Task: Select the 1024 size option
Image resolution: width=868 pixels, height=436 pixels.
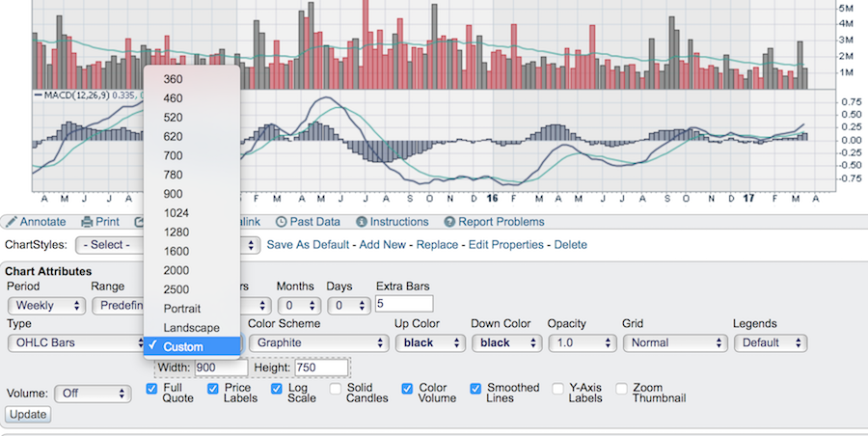Action: click(179, 213)
